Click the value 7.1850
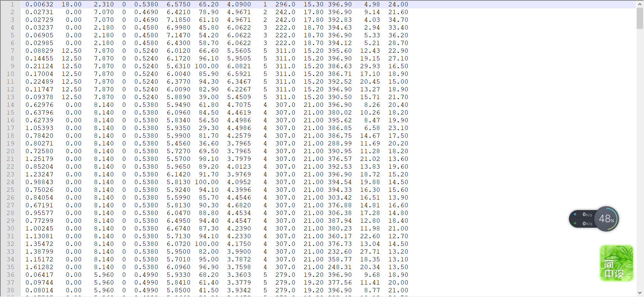Viewport: 644px width, 297px height. [x=178, y=20]
